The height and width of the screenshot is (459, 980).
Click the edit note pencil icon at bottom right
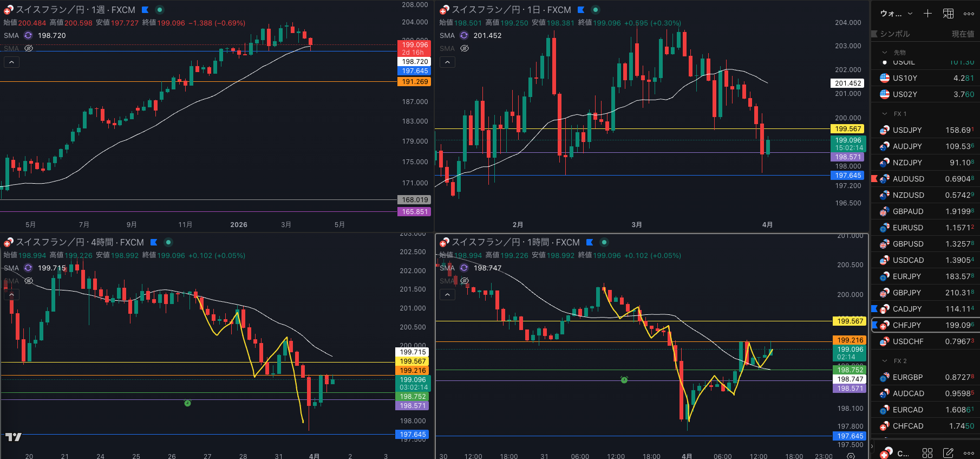click(x=949, y=452)
